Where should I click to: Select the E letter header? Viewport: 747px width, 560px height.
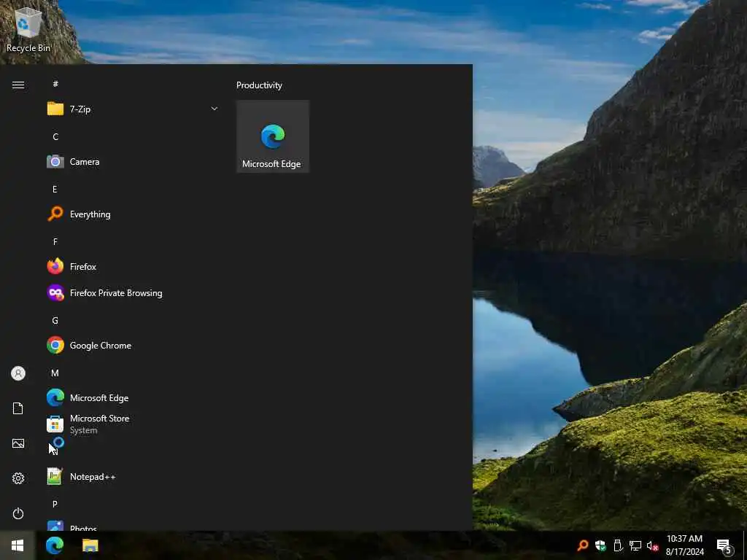click(x=55, y=189)
